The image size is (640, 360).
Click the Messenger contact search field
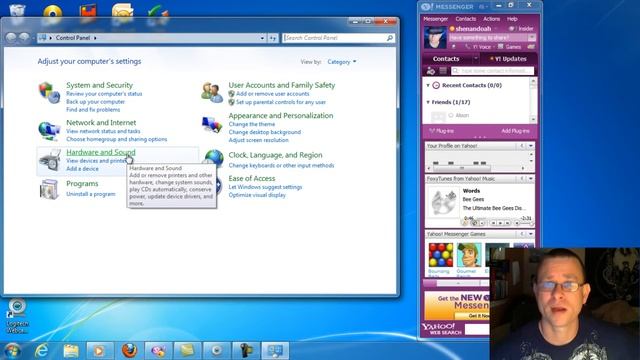(493, 71)
